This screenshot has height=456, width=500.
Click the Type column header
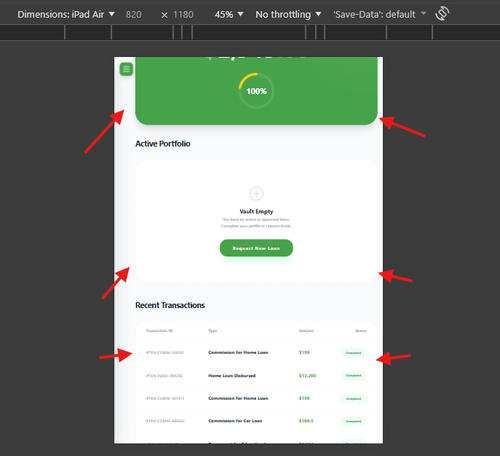[x=213, y=331]
